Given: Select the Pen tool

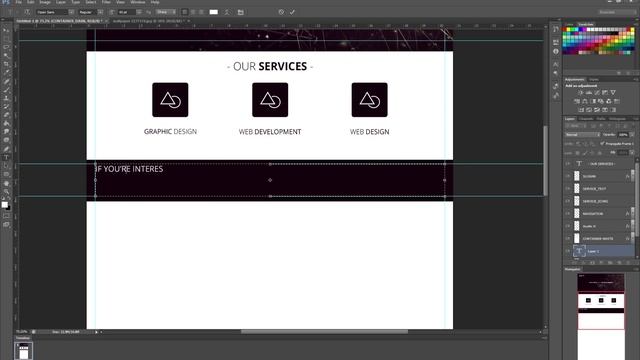Looking at the screenshot, I should [6, 149].
